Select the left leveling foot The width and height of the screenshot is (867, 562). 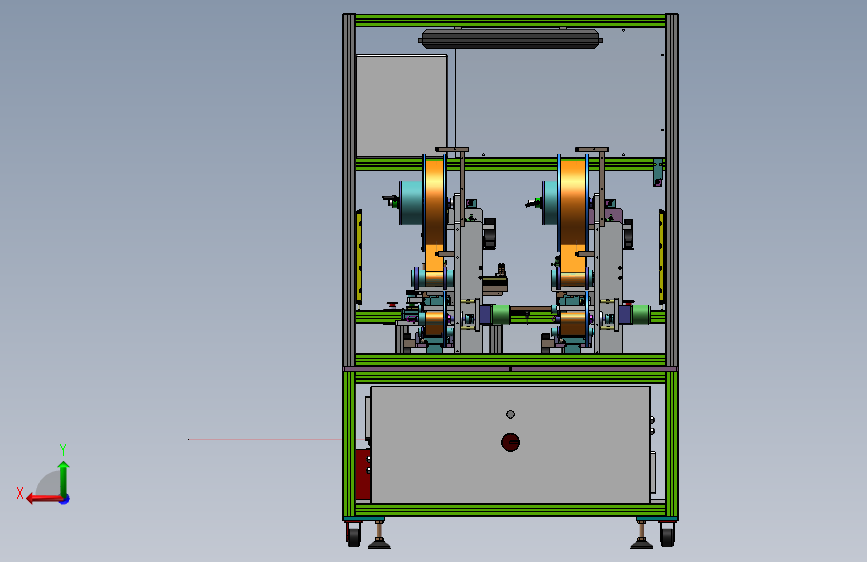[379, 535]
